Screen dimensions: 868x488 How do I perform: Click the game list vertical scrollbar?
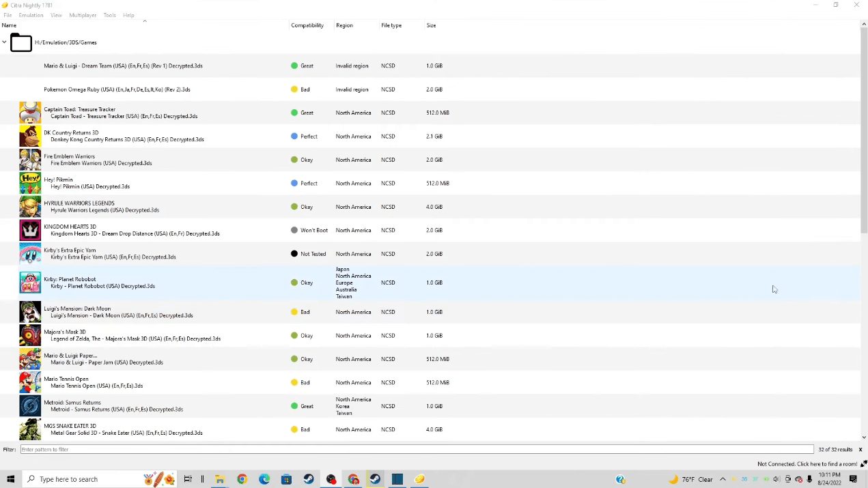click(864, 130)
